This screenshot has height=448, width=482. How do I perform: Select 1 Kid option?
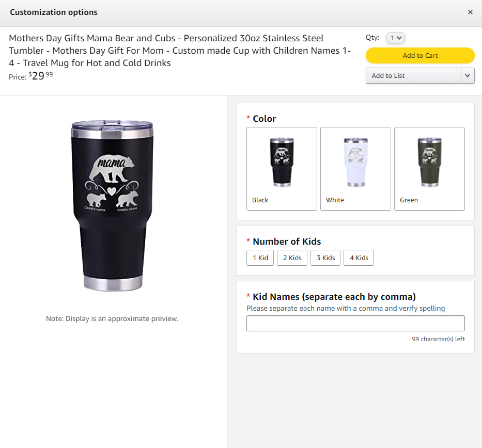pos(260,258)
